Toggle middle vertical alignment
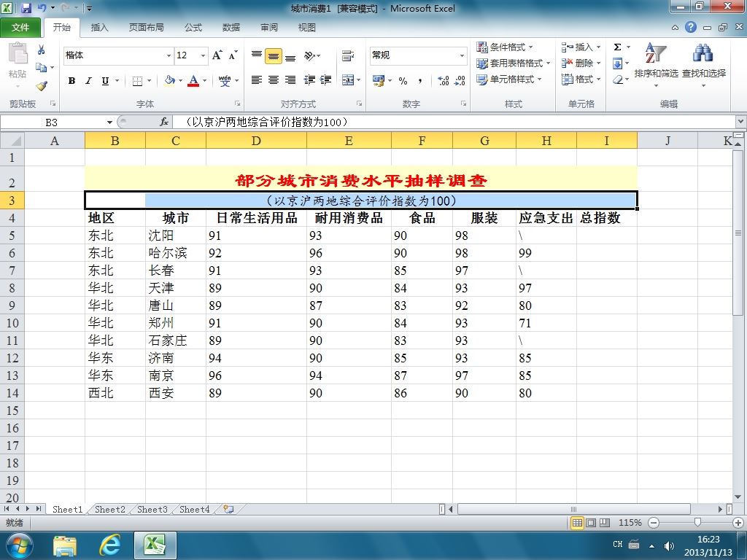The width and height of the screenshot is (747, 560). click(274, 56)
